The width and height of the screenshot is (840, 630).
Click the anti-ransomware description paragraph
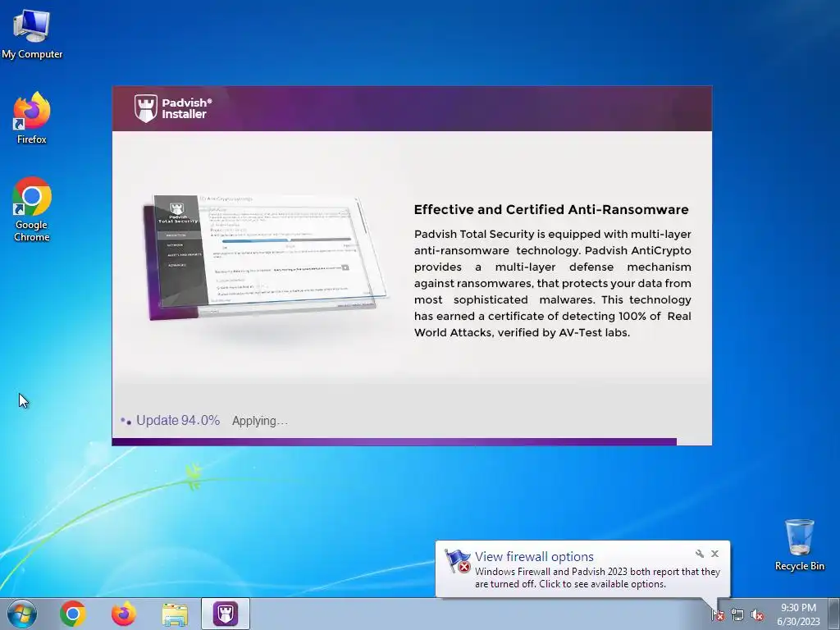click(x=552, y=283)
